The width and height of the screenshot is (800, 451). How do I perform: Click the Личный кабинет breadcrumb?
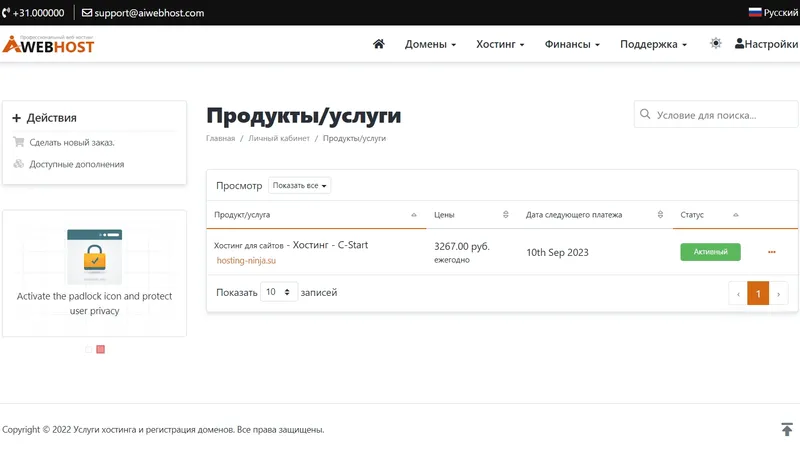[x=279, y=138]
